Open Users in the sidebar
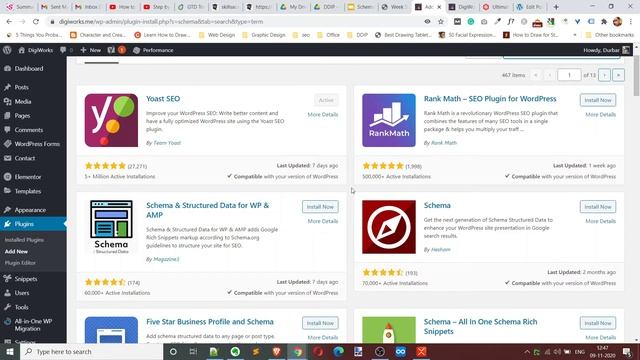 pos(22,293)
